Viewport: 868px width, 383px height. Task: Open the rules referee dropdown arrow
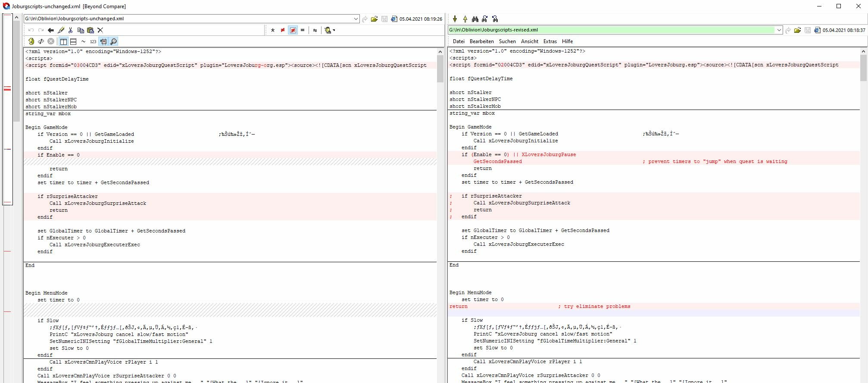(334, 30)
